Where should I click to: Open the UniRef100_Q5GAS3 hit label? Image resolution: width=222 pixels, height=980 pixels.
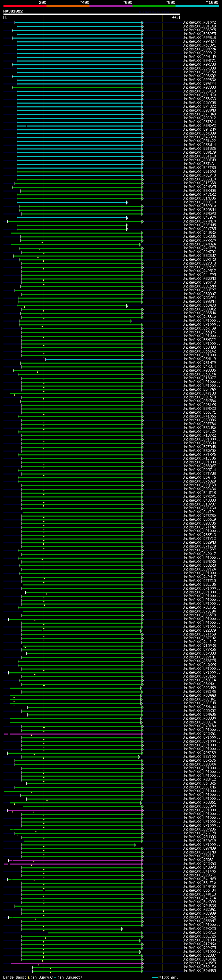point(199,305)
